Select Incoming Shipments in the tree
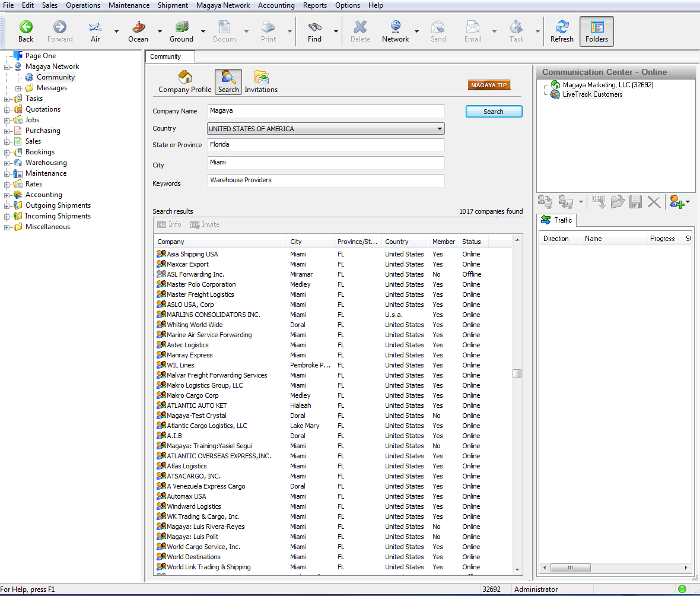700x596 pixels. [x=58, y=216]
